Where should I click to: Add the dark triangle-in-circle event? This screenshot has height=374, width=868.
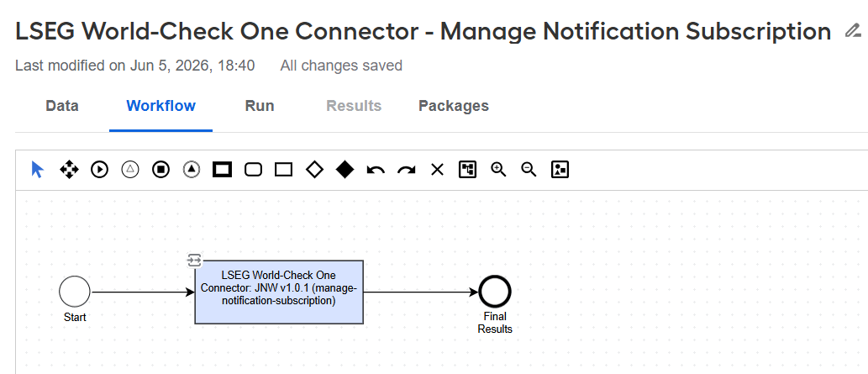click(192, 170)
